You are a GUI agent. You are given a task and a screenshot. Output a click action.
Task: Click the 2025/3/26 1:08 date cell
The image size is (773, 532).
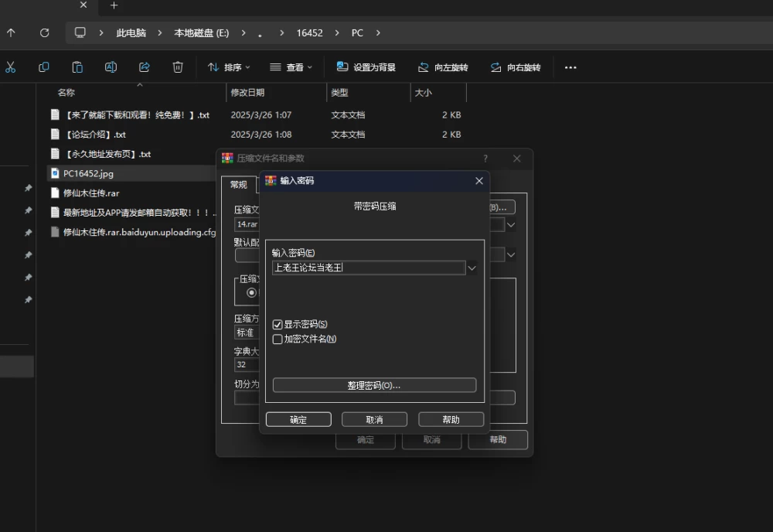261,135
